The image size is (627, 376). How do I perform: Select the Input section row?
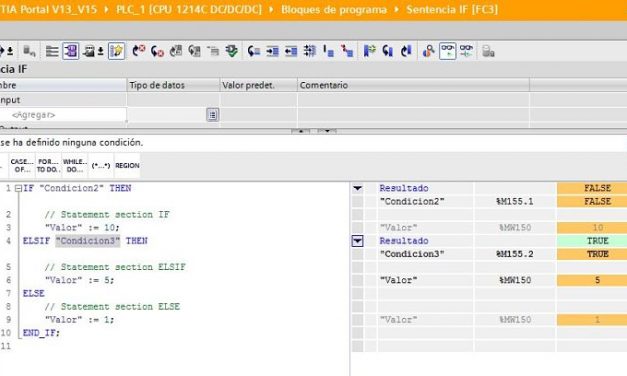point(63,100)
